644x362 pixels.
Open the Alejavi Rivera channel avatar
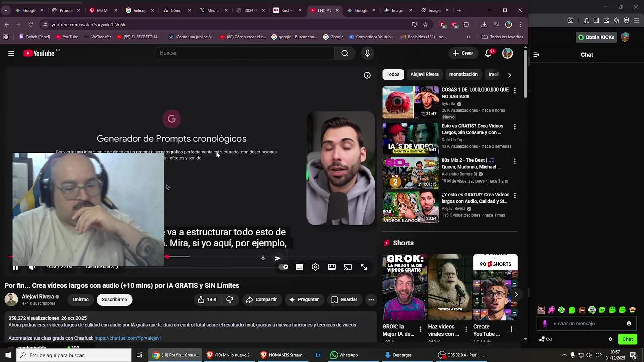click(x=11, y=300)
